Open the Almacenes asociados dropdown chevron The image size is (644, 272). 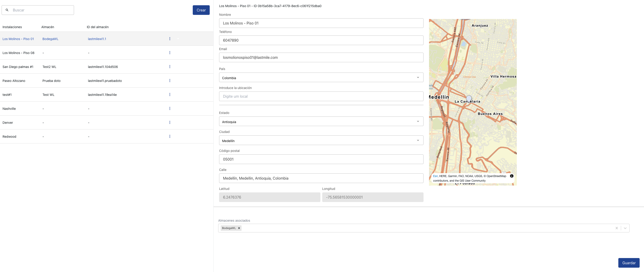625,228
